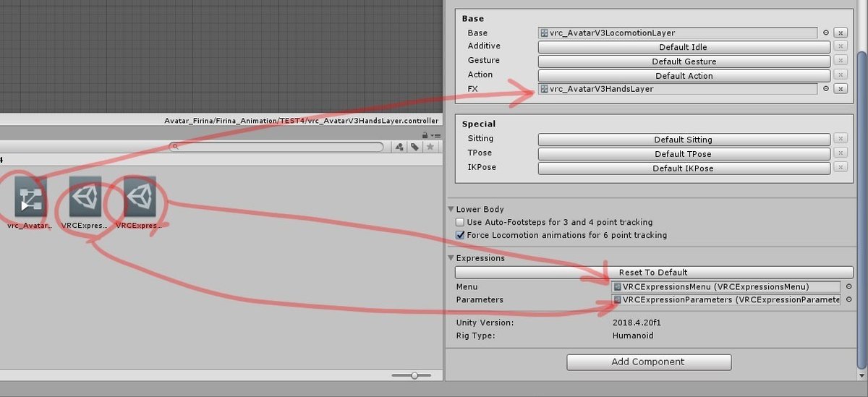The width and height of the screenshot is (868, 397).
Task: Click the x next to Default Sitting
Action: coord(840,139)
